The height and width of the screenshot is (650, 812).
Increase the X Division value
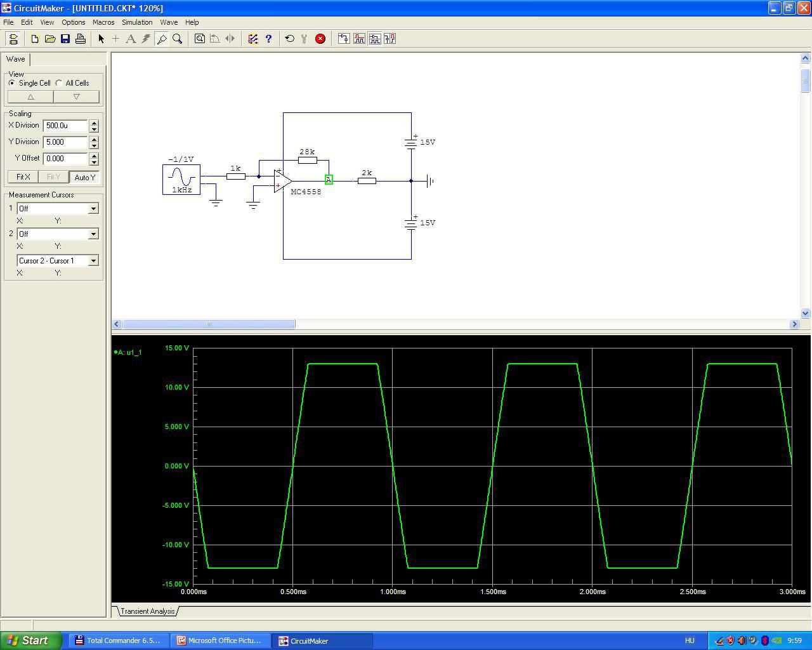[94, 123]
